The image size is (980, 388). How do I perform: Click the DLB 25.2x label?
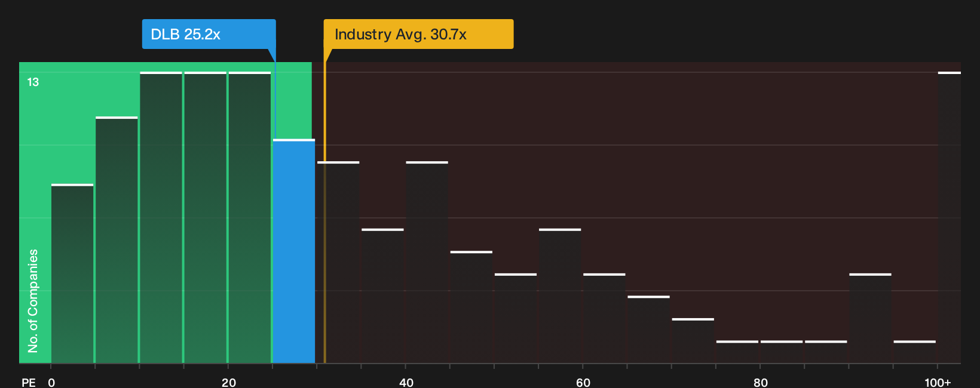pyautogui.click(x=209, y=34)
